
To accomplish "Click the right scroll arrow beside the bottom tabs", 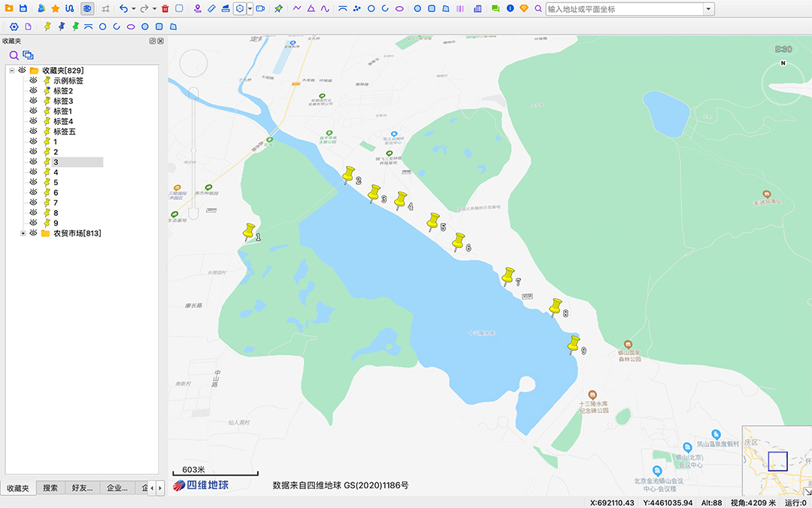I will (159, 488).
